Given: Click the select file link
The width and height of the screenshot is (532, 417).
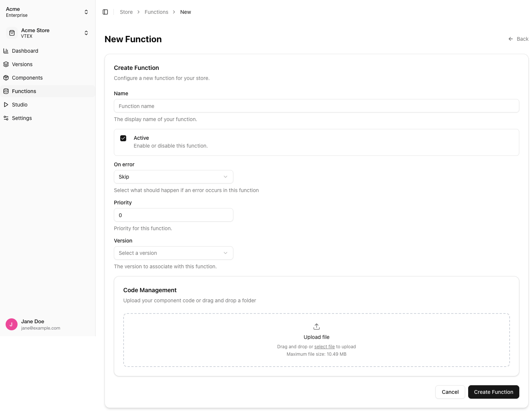Looking at the screenshot, I should coord(324,347).
